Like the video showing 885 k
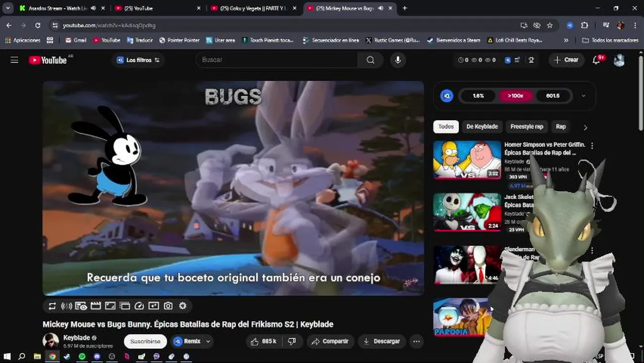The width and height of the screenshot is (644, 363). pyautogui.click(x=263, y=341)
